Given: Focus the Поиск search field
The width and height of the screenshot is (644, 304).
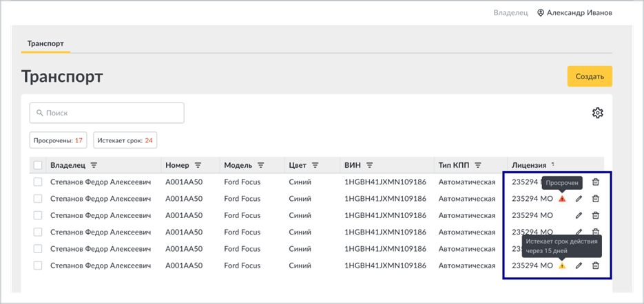Looking at the screenshot, I should tap(107, 113).
